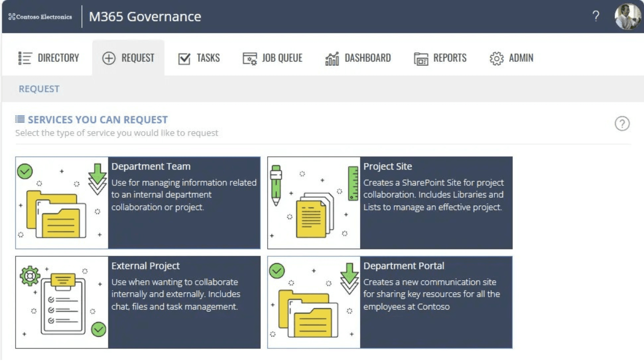Open help via top-bar question mark
The width and height of the screenshot is (644, 362).
pos(596,16)
